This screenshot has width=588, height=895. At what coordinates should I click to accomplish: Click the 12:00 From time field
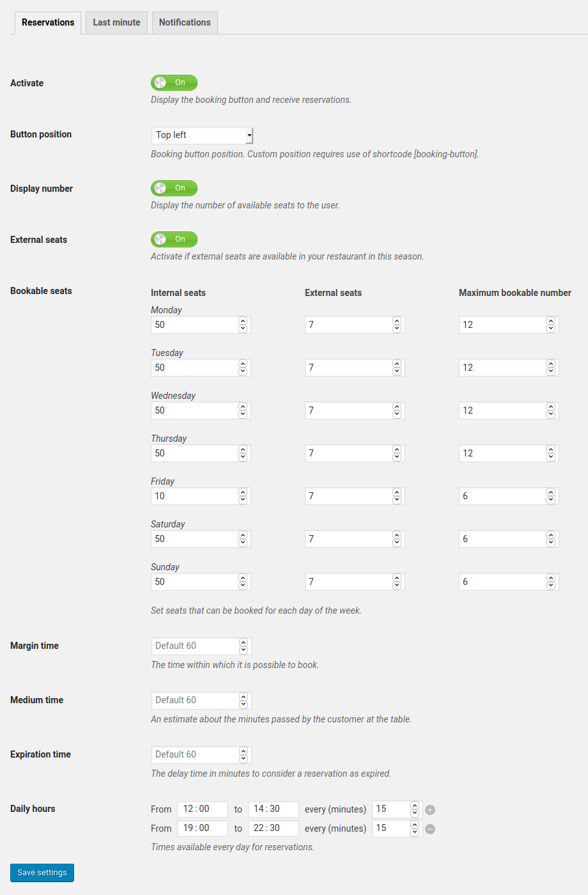202,809
